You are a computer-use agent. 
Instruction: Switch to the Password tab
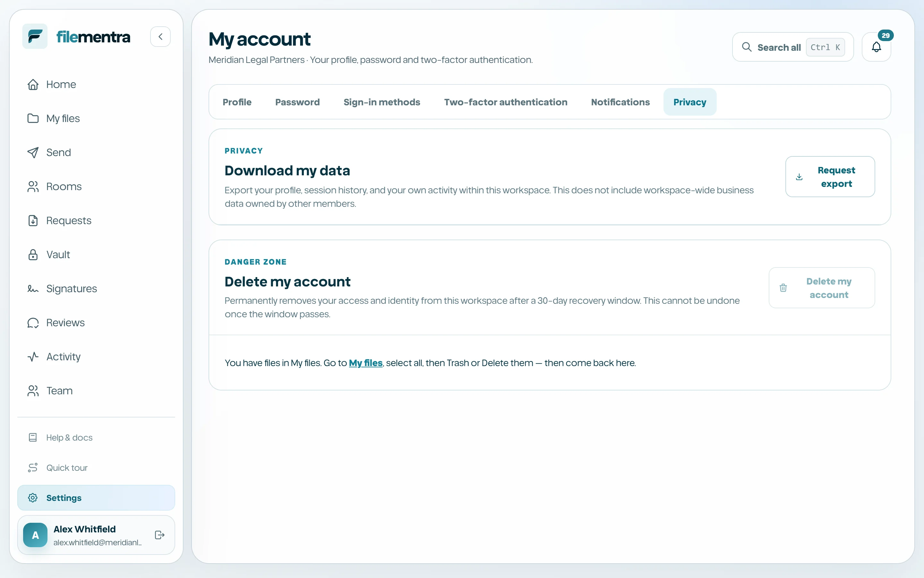pos(297,102)
